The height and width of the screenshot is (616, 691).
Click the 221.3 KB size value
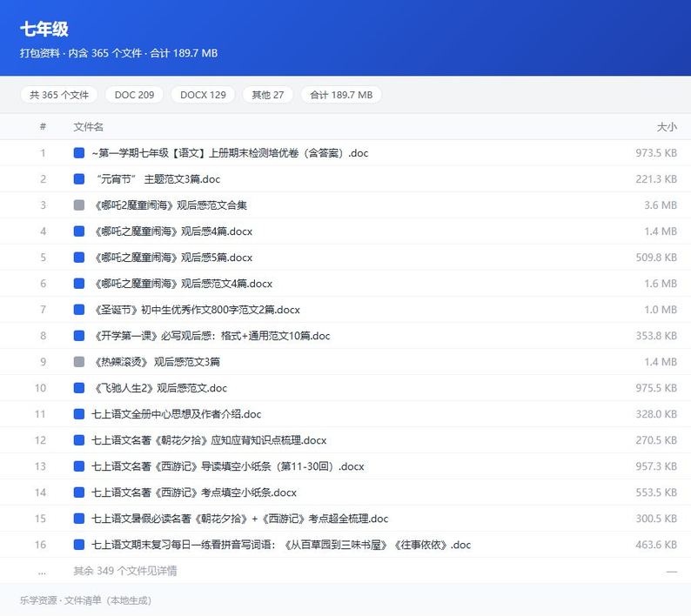pos(656,179)
